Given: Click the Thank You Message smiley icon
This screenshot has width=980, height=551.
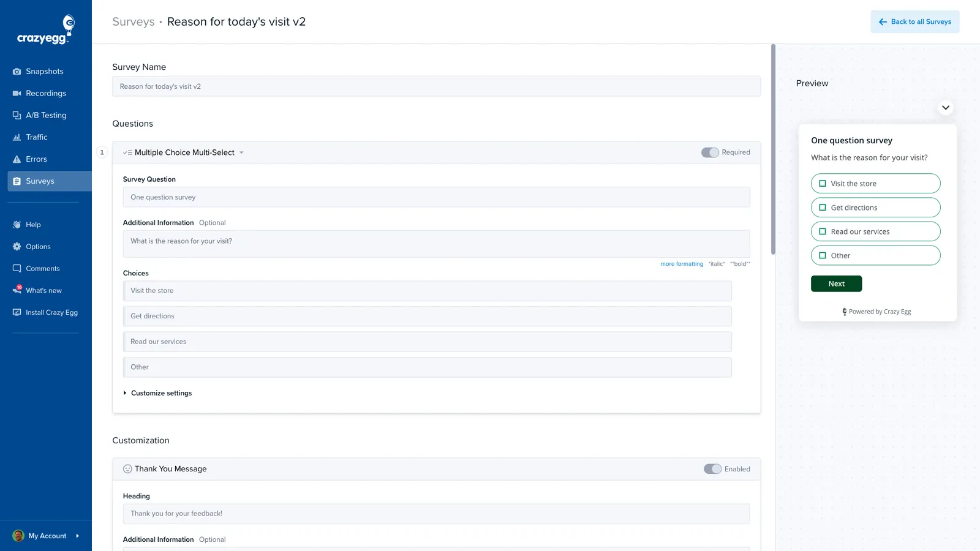Looking at the screenshot, I should point(127,469).
